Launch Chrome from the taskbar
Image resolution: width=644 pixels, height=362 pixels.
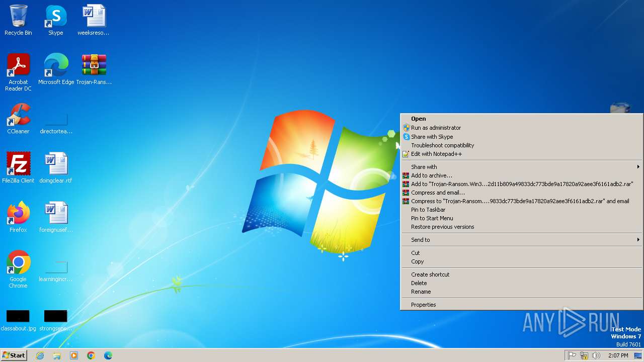coord(91,355)
